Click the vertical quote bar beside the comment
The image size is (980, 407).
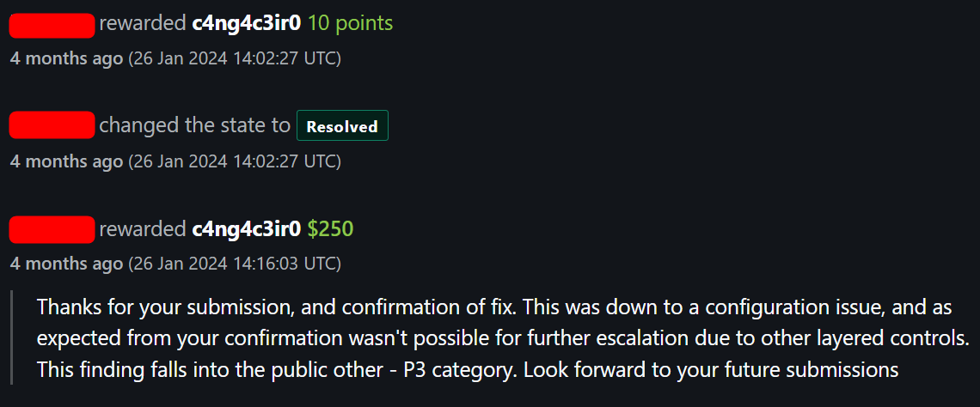pos(12,338)
